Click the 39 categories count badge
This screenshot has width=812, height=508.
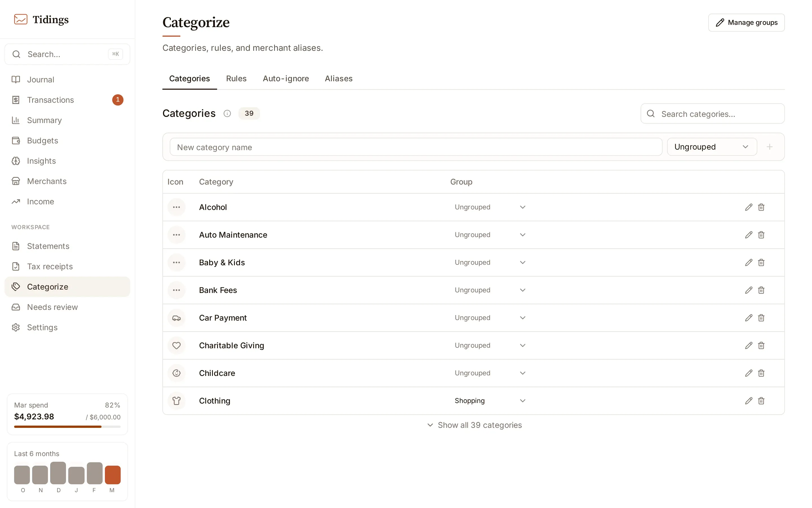(249, 113)
